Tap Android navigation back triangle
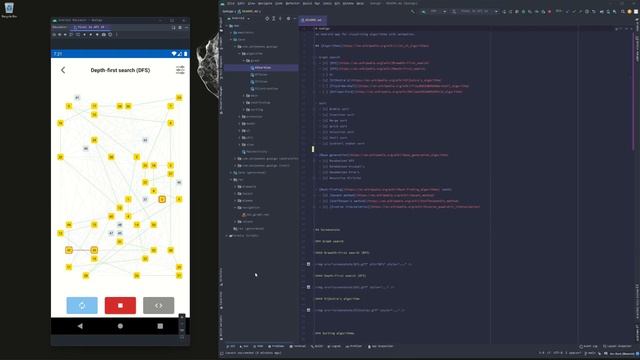The image size is (640, 360). pyautogui.click(x=80, y=326)
